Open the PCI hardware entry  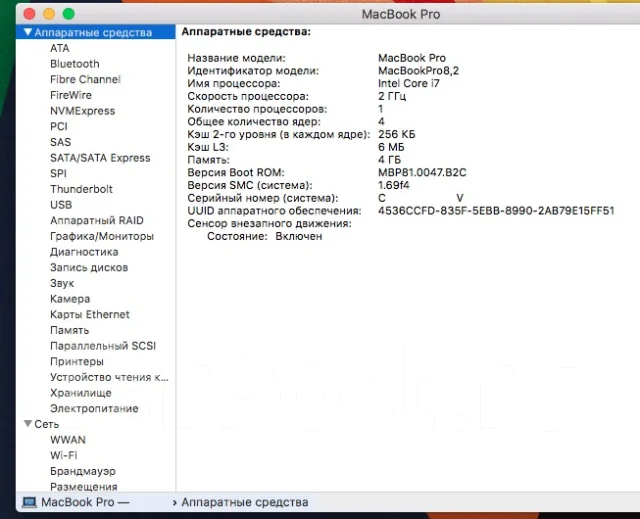pos(59,126)
